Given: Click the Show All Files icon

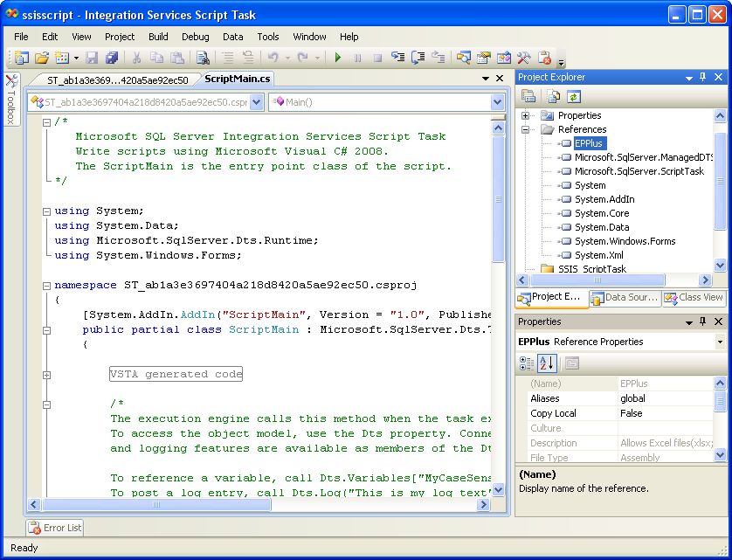Looking at the screenshot, I should pyautogui.click(x=552, y=97).
